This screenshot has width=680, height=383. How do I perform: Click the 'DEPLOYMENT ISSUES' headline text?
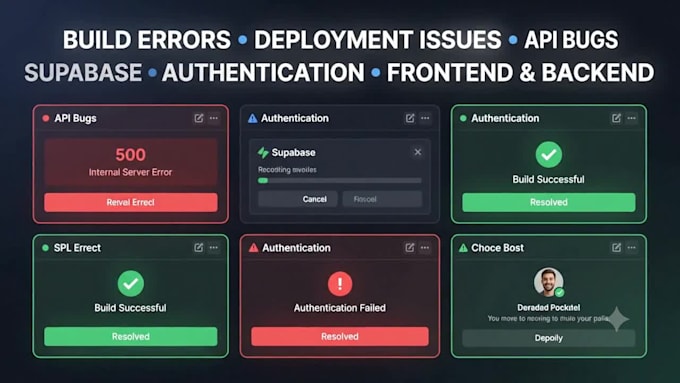tap(378, 40)
